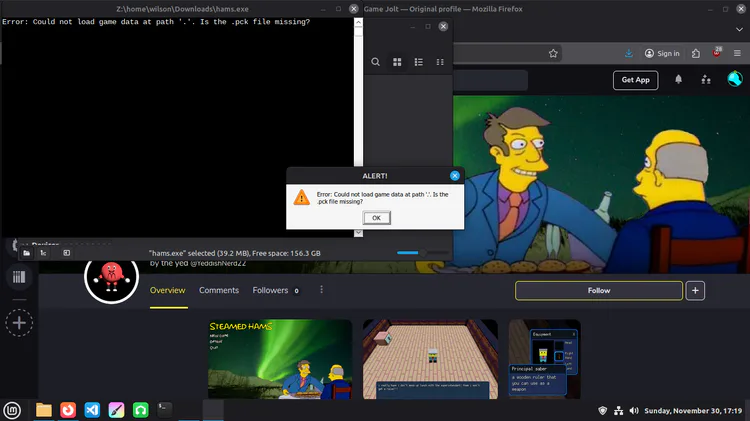The width and height of the screenshot is (750, 421).
Task: Show tree view in file manager sidebar
Action: 43,253
